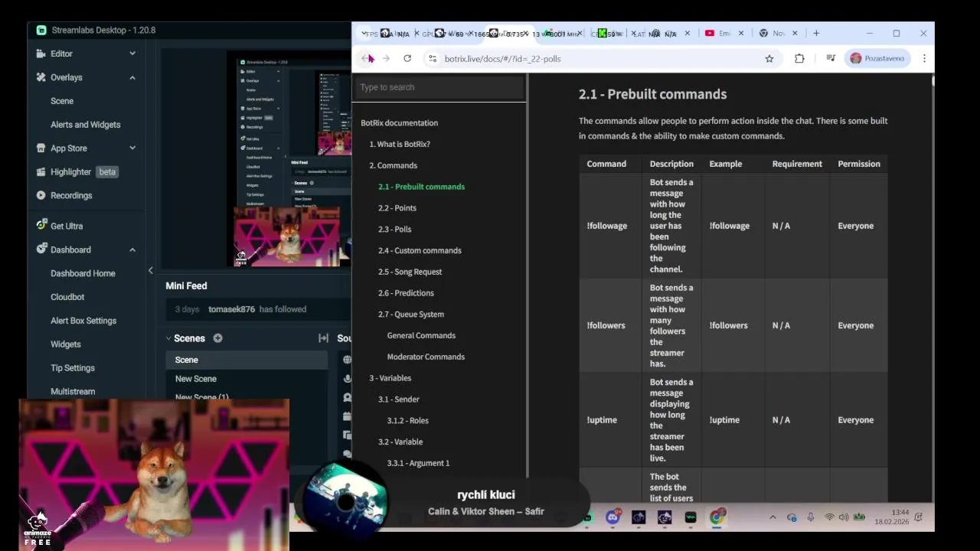This screenshot has height=551, width=980.
Task: View site information icon in address bar
Action: click(433, 59)
